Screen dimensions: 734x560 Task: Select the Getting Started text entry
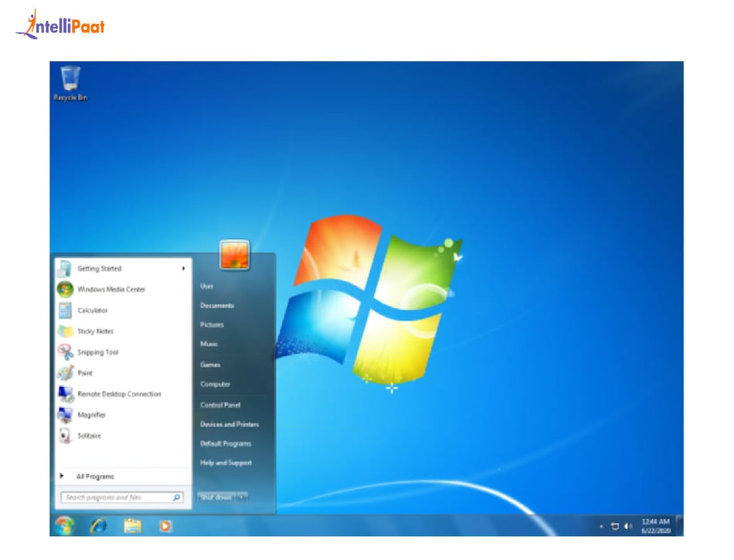(99, 269)
